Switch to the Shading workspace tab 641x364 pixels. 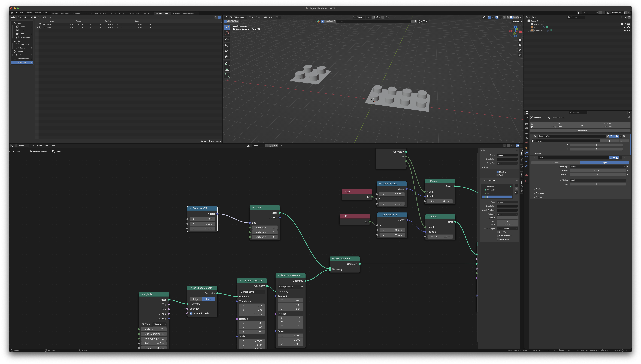coord(112,13)
